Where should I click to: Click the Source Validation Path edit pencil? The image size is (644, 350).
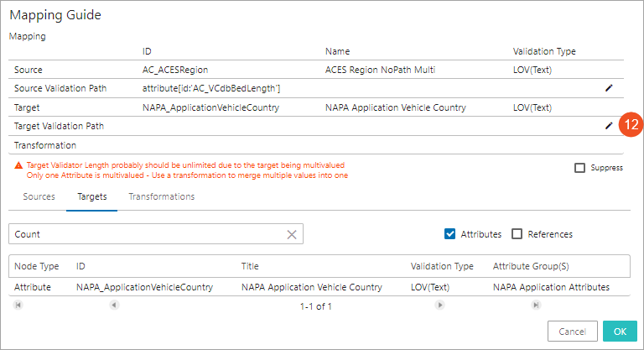click(x=609, y=87)
